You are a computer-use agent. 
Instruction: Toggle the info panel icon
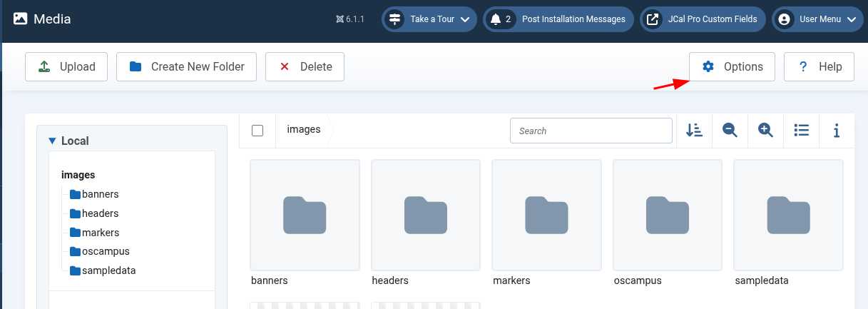click(x=837, y=131)
